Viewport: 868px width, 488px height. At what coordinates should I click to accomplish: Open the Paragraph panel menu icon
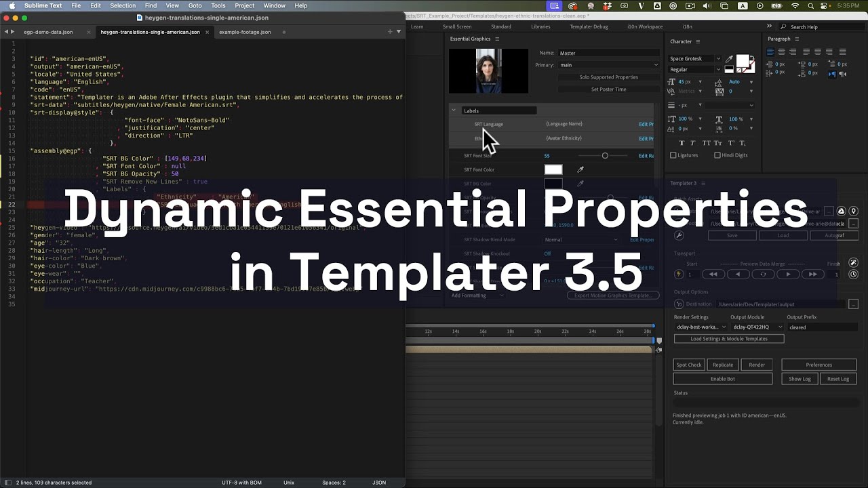[x=797, y=39]
